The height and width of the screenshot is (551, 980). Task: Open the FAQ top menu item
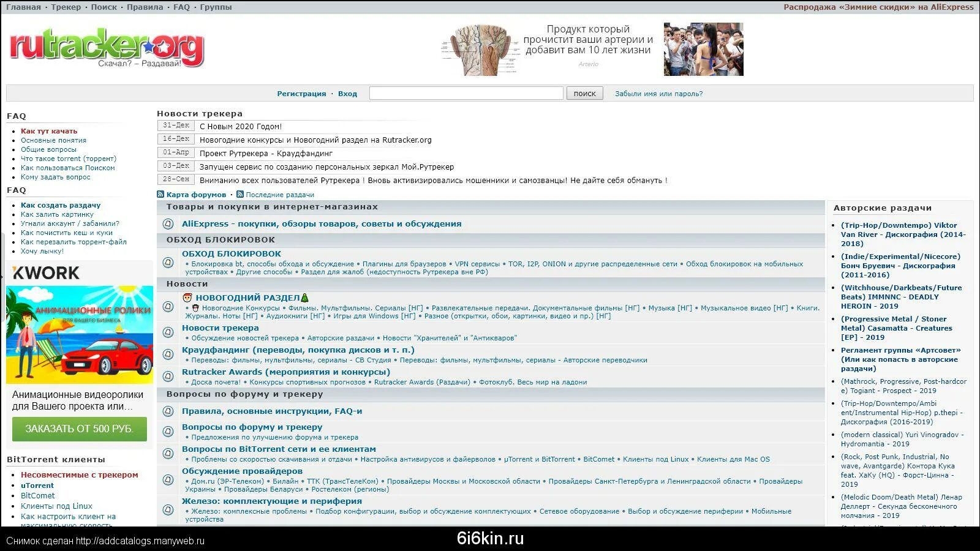(182, 7)
